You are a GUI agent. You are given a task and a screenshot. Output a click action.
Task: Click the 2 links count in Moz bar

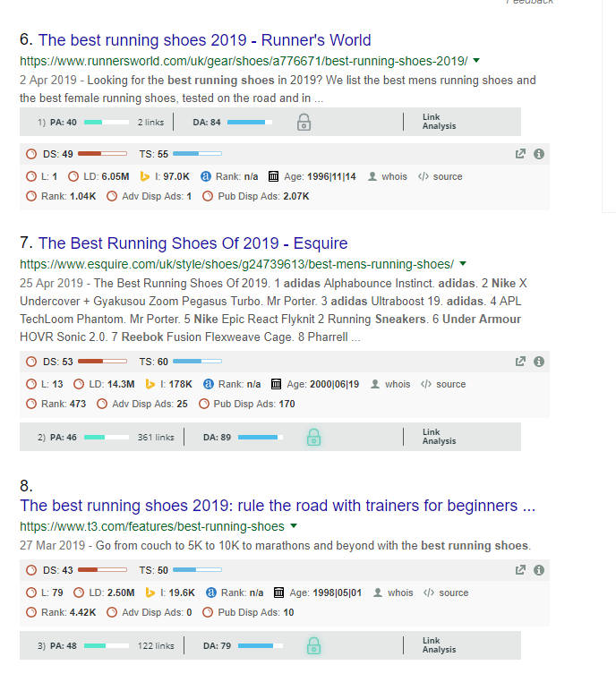tap(151, 123)
